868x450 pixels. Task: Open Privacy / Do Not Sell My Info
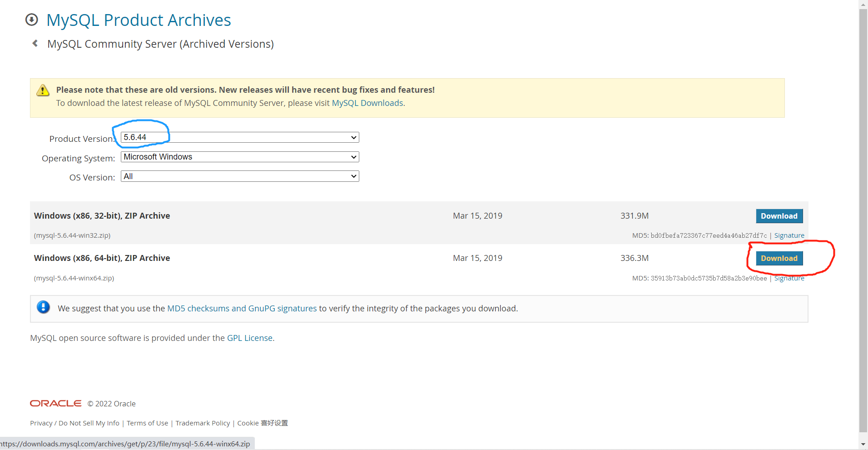(74, 423)
